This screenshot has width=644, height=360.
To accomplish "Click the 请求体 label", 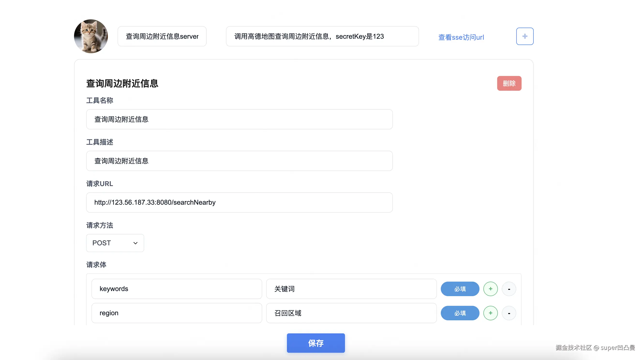I will [x=96, y=264].
